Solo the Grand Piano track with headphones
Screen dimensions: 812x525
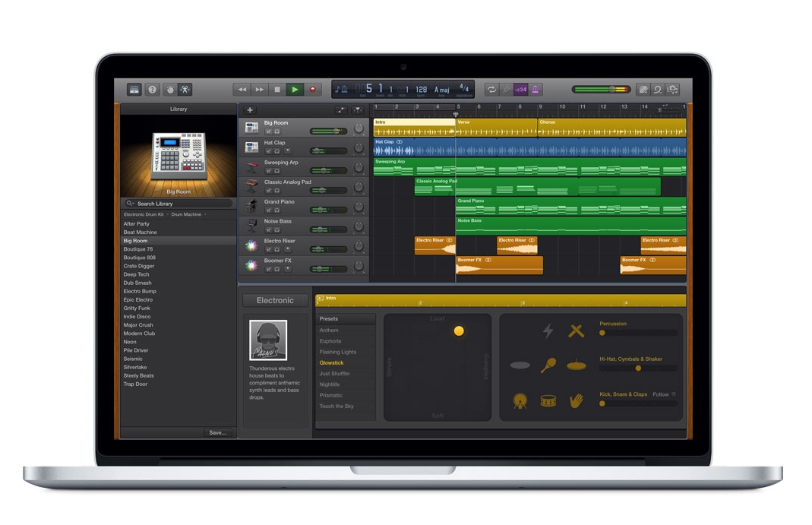pos(276,210)
